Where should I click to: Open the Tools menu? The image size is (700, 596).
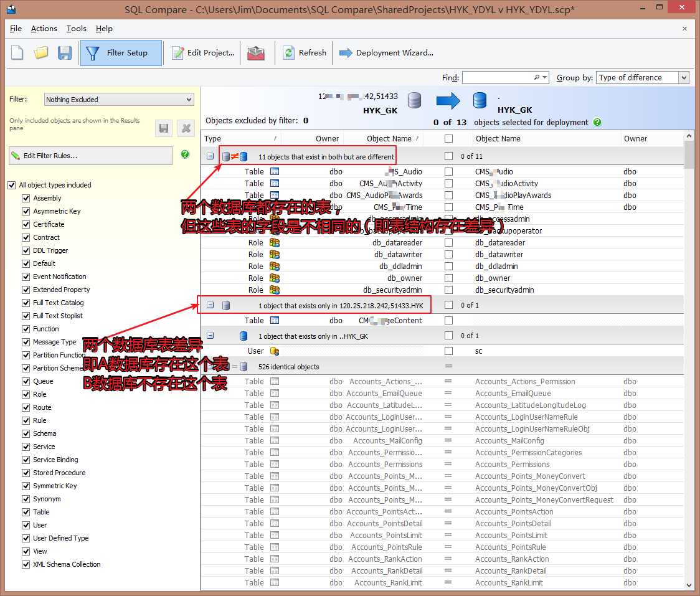click(x=77, y=29)
